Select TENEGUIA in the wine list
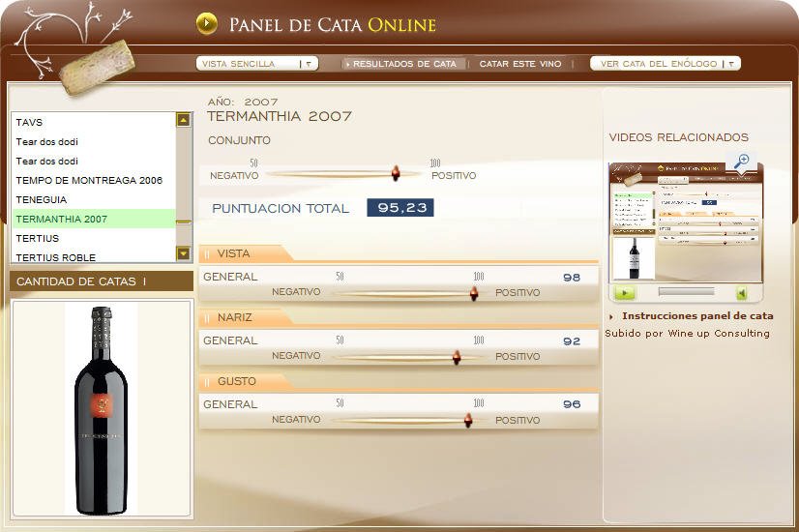The image size is (799, 532). [x=93, y=200]
